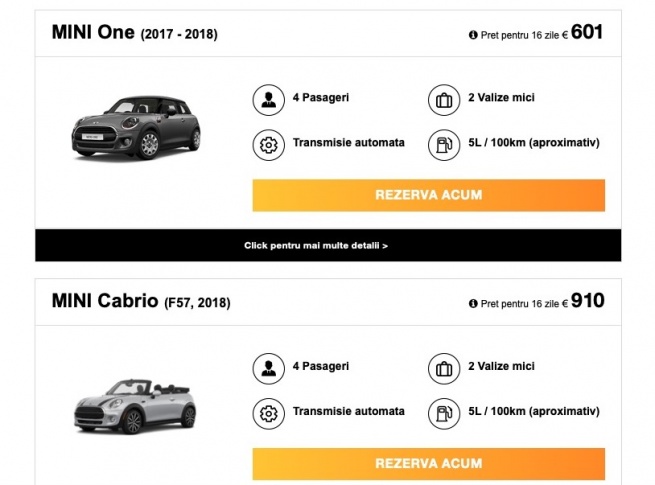Click the 601 euro price
The width and height of the screenshot is (655, 485).
point(587,33)
